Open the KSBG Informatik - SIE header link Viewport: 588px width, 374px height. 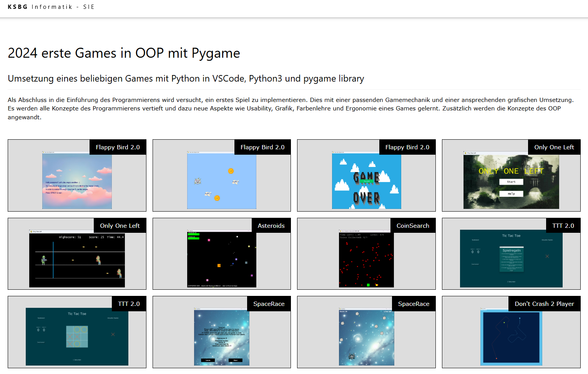click(51, 7)
